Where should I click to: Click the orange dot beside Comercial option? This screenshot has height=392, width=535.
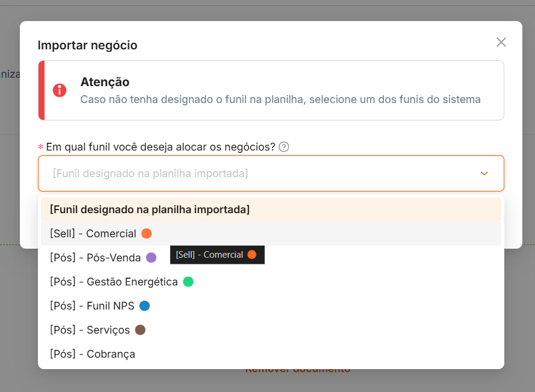pos(146,234)
